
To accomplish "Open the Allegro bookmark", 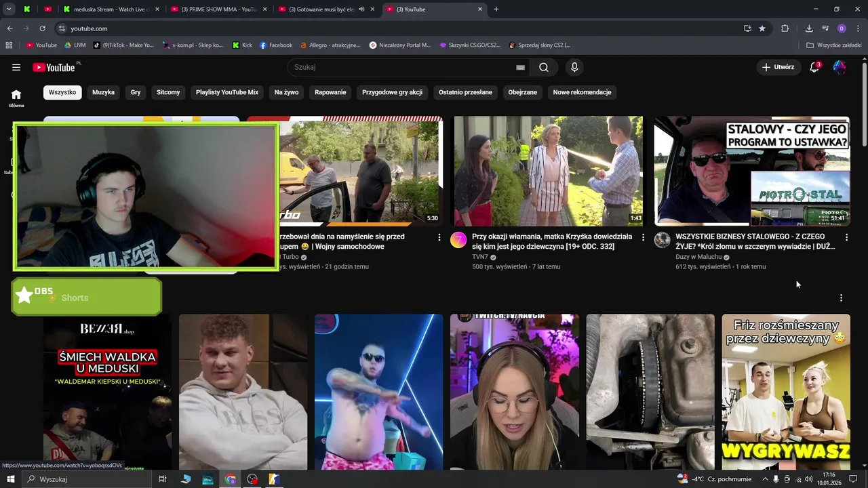I will coord(330,45).
